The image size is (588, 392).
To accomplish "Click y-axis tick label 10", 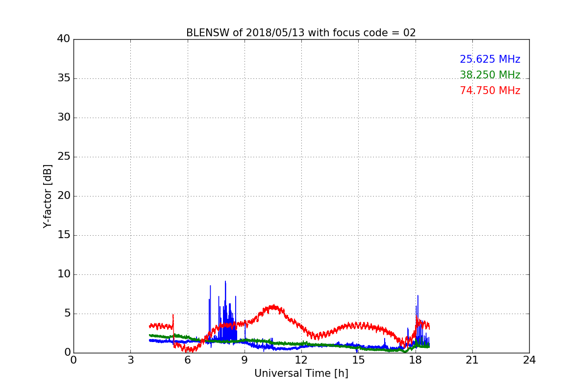I will pos(64,274).
